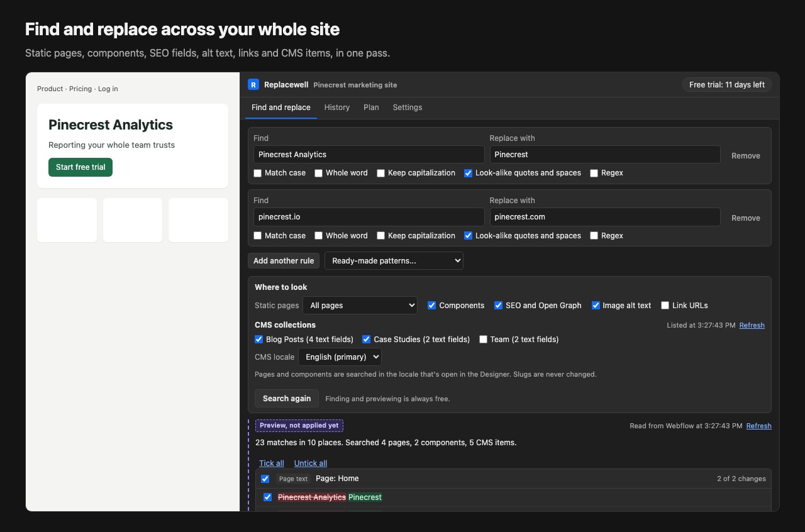Open the Ready-made patterns dropdown
This screenshot has height=532, width=805.
tap(394, 261)
